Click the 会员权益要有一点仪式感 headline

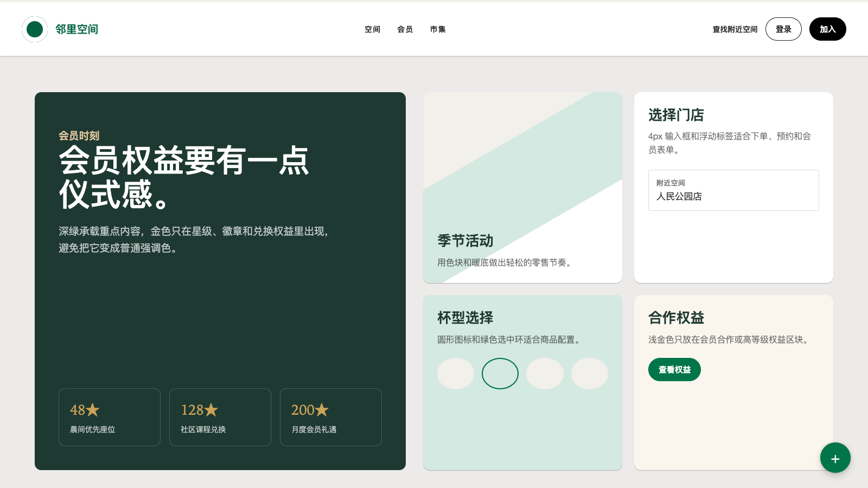(x=184, y=177)
